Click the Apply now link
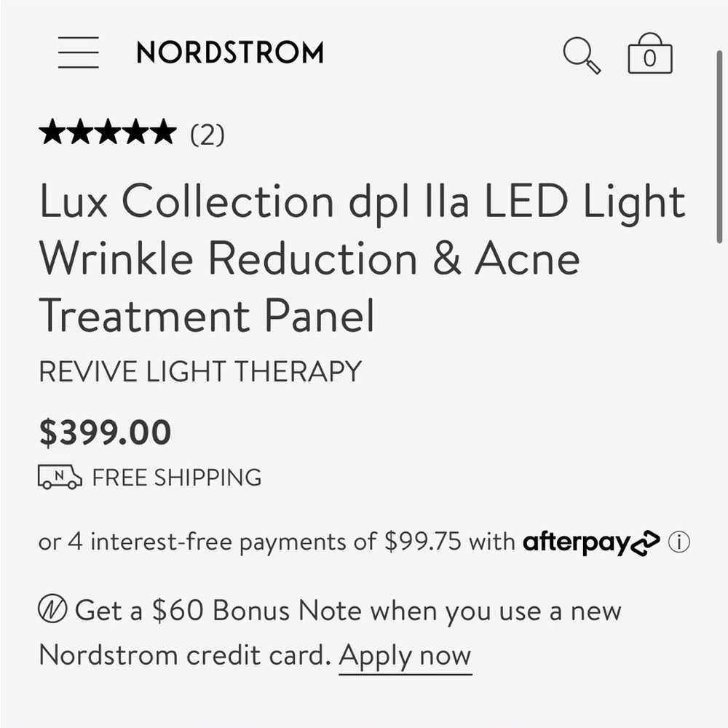Image resolution: width=728 pixels, height=728 pixels. (405, 656)
